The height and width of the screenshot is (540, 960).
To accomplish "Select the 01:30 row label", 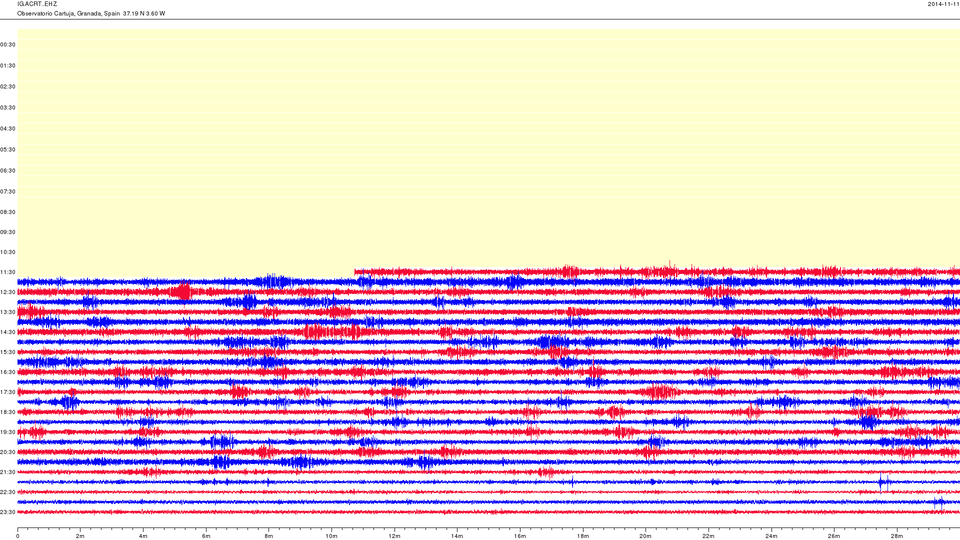I will [x=8, y=66].
